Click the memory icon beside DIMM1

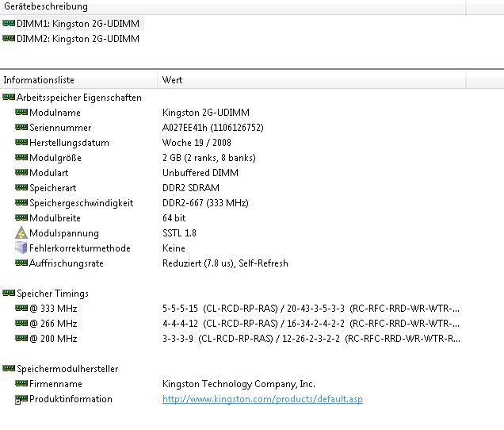coord(9,23)
